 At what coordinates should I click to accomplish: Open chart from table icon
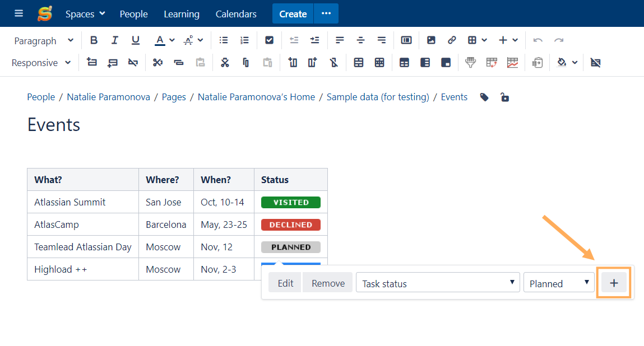tap(512, 63)
